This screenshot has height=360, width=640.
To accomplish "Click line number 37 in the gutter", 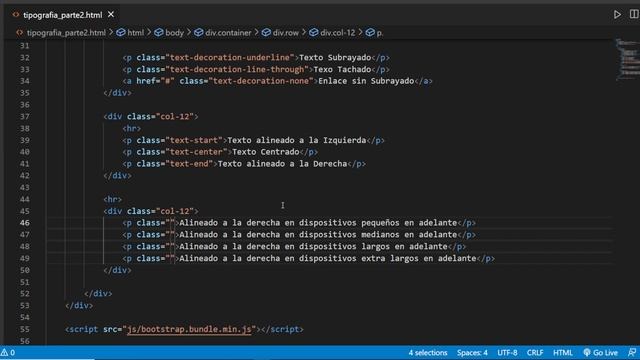I will pyautogui.click(x=24, y=117).
